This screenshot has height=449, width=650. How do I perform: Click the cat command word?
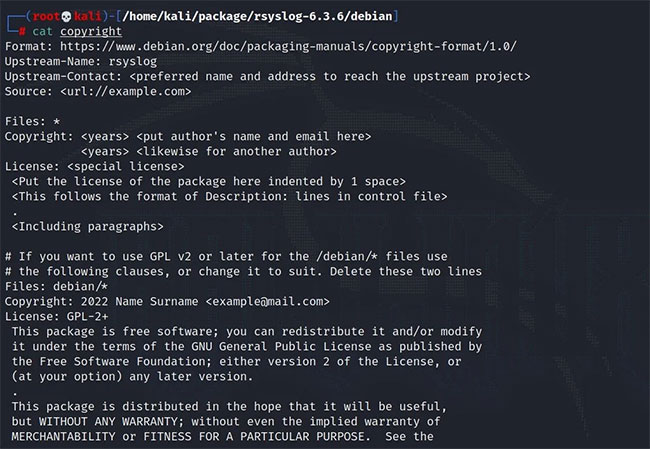pyautogui.click(x=42, y=32)
